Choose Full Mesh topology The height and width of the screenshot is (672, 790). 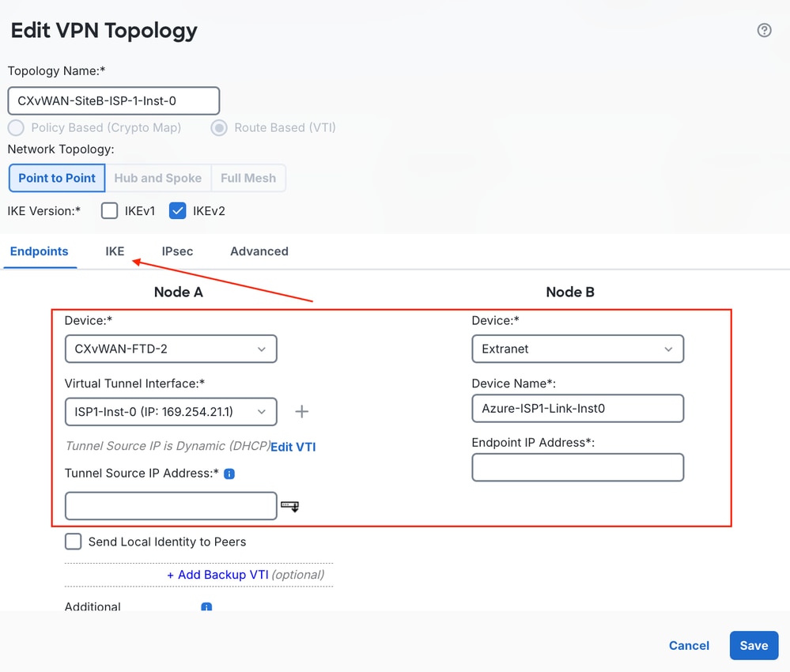pos(248,178)
